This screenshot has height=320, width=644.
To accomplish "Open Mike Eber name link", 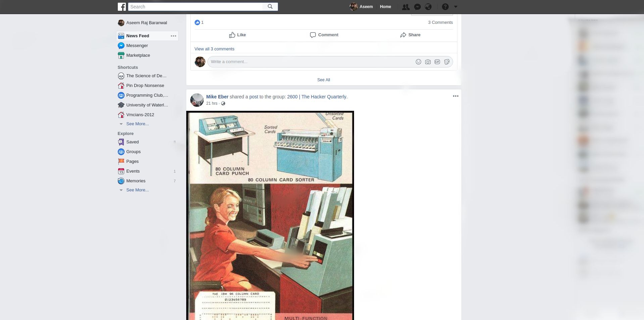I will [x=217, y=97].
